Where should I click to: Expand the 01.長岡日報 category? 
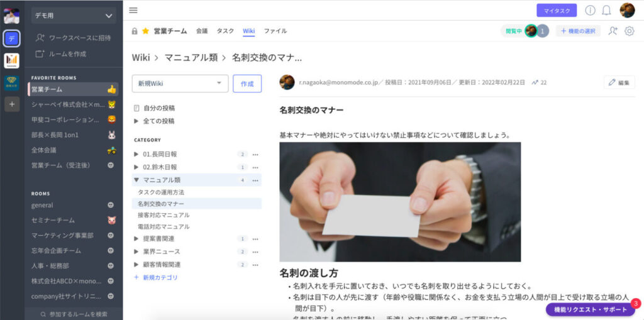coord(136,155)
